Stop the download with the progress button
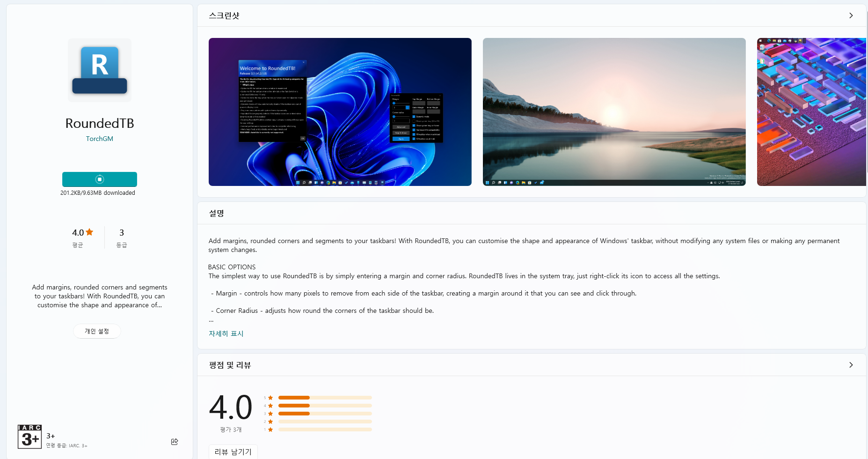This screenshot has height=459, width=868. click(100, 179)
